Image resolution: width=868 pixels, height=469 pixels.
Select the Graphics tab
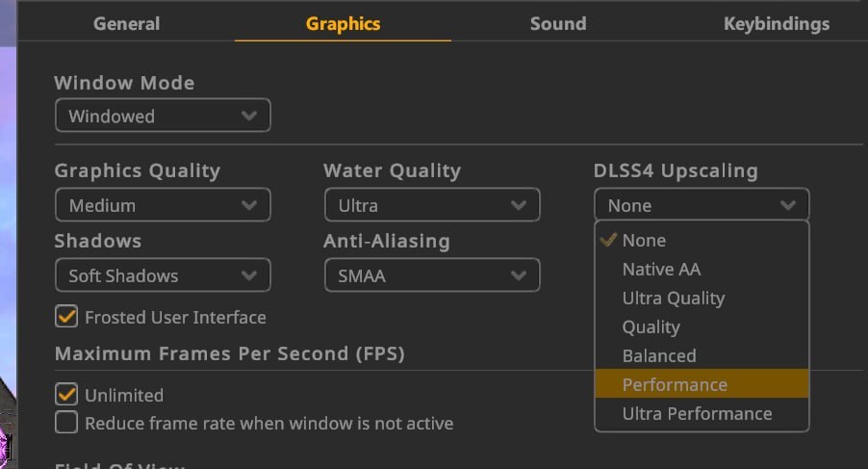click(x=343, y=24)
